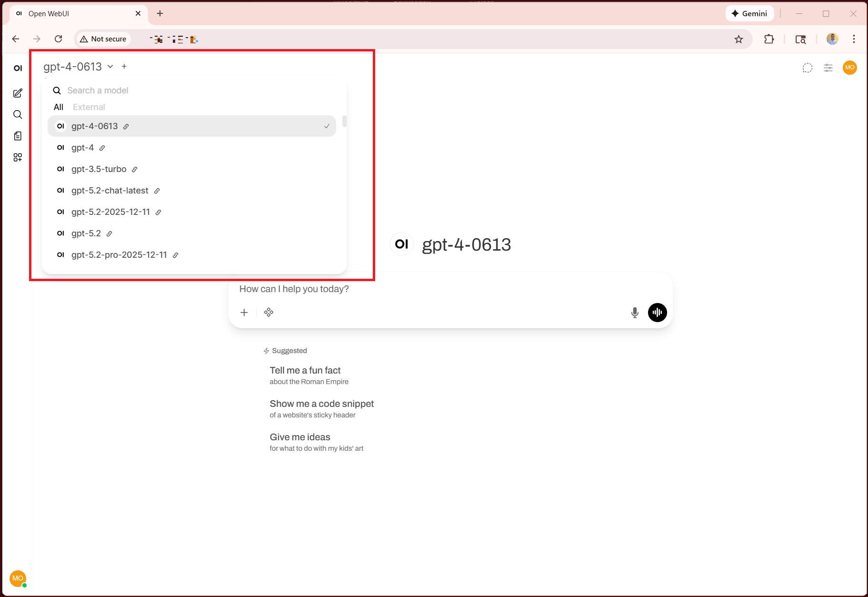This screenshot has width=868, height=597.
Task: Select the All models filter tab
Action: point(59,107)
